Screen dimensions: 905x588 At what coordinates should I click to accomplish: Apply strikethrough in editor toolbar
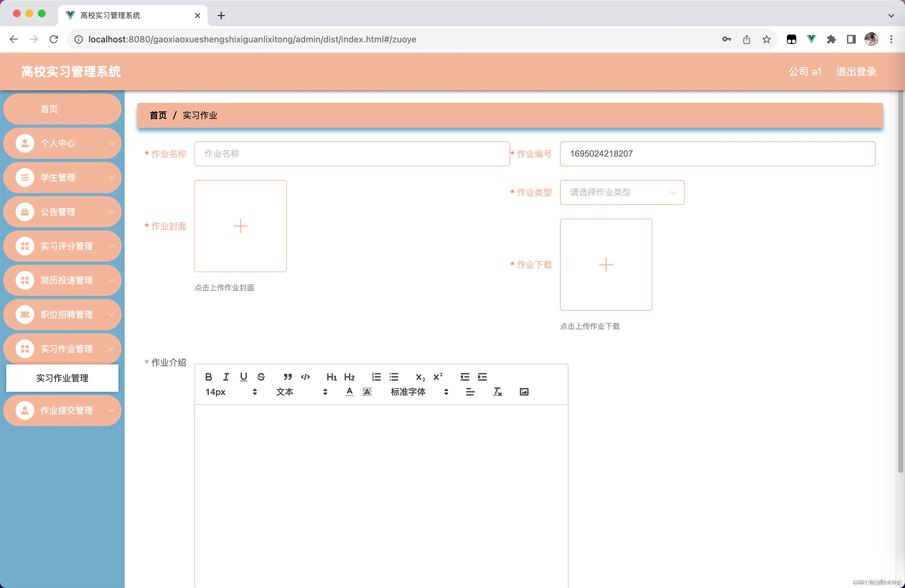[261, 377]
